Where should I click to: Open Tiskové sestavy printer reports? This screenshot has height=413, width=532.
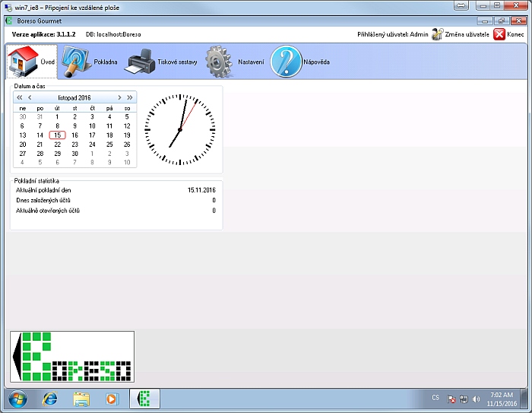pos(160,62)
